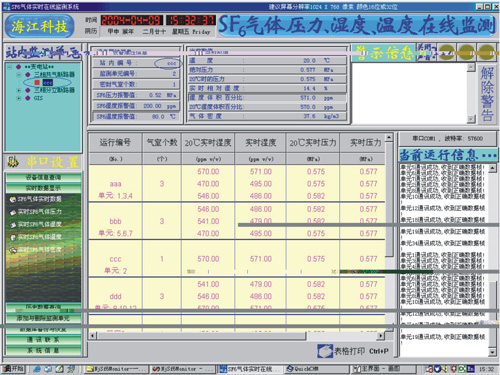Collapse the 变电站 root tree node

point(10,67)
